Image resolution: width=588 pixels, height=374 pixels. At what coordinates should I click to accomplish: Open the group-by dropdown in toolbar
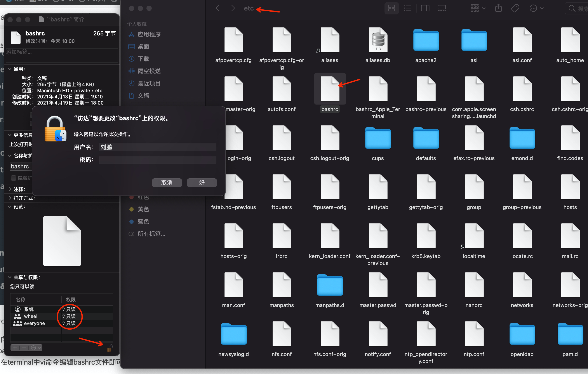point(478,8)
